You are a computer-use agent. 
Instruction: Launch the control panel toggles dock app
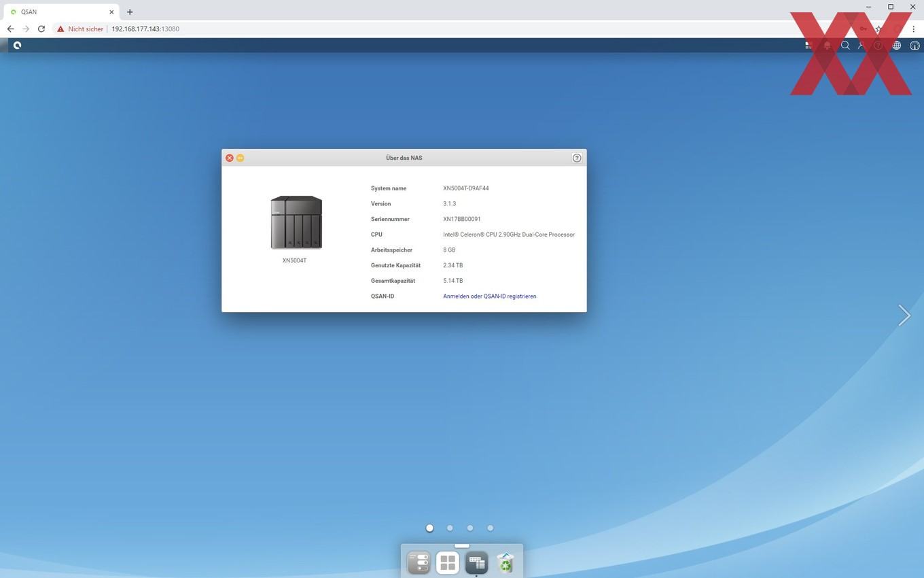[x=419, y=562]
